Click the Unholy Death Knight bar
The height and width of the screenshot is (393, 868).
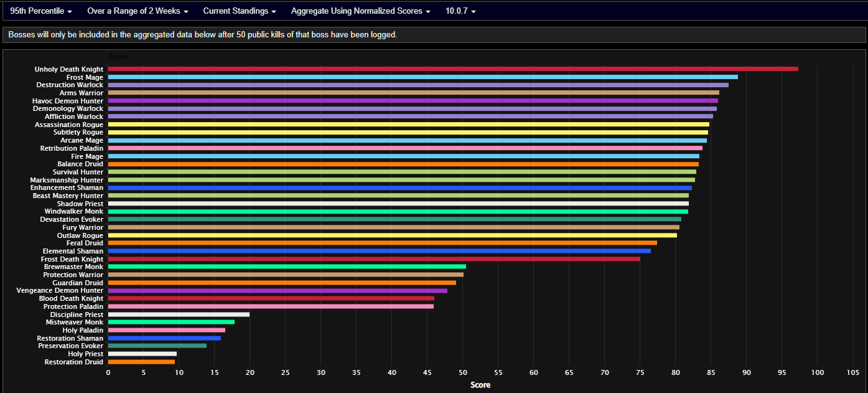coord(453,69)
